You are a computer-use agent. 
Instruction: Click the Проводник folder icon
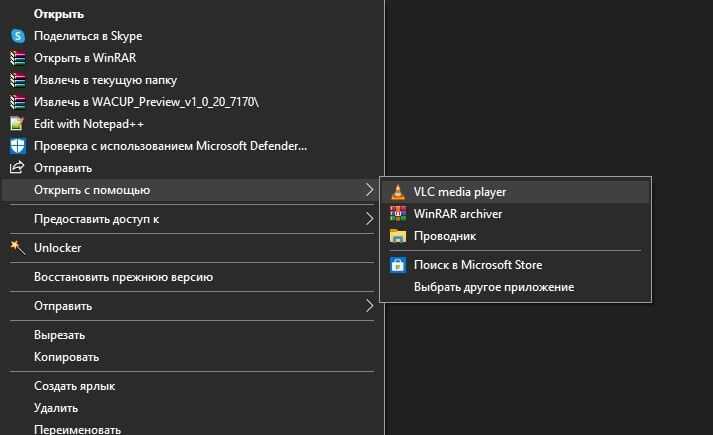tap(398, 236)
